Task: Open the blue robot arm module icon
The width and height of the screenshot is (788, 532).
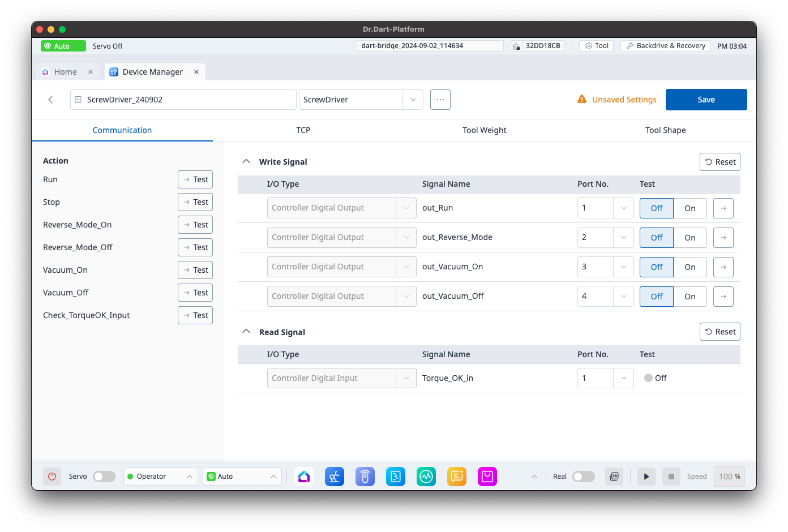Action: 335,477
